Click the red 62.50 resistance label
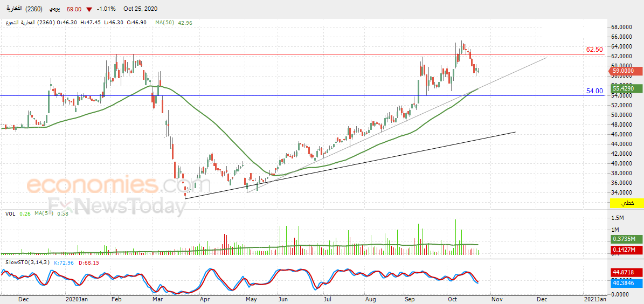Image resolution: width=644 pixels, height=304 pixels. tap(594, 50)
